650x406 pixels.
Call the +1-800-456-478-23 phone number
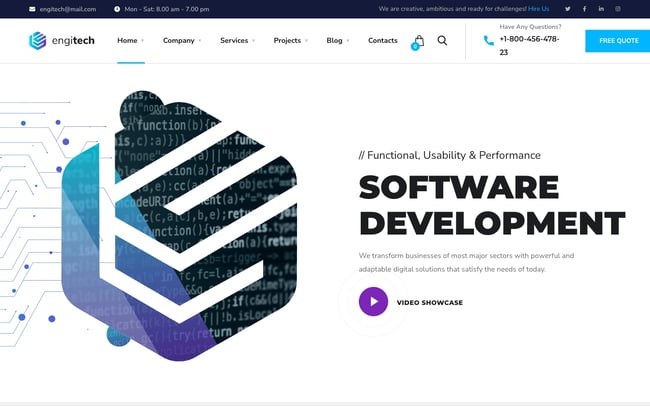pos(528,45)
